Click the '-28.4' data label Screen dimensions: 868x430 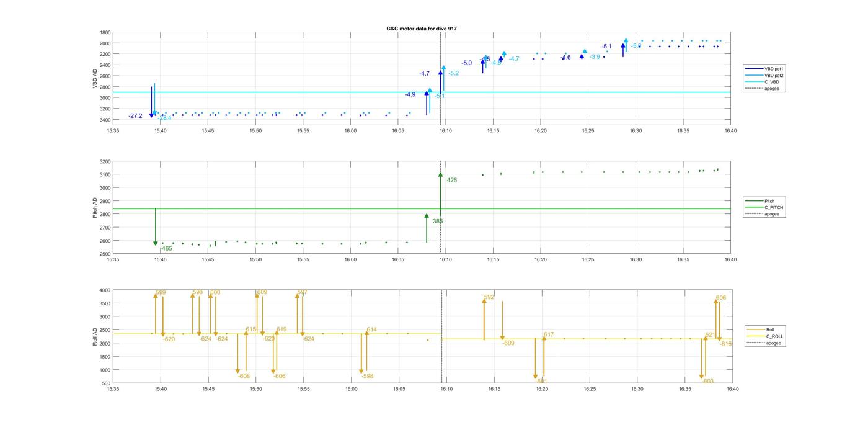(x=164, y=118)
